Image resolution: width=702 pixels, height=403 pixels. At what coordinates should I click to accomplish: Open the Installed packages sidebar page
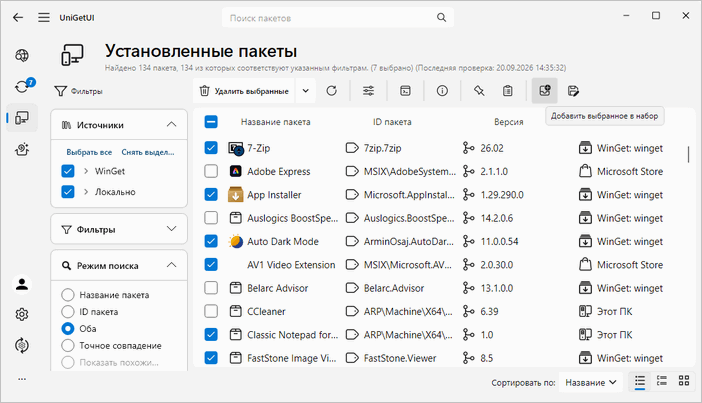tap(22, 118)
